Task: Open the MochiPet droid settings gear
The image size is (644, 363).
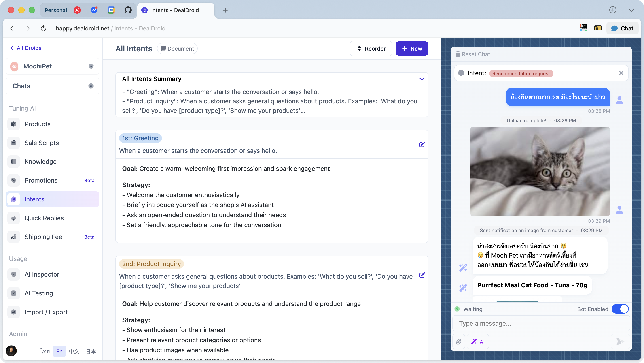Action: [91, 66]
